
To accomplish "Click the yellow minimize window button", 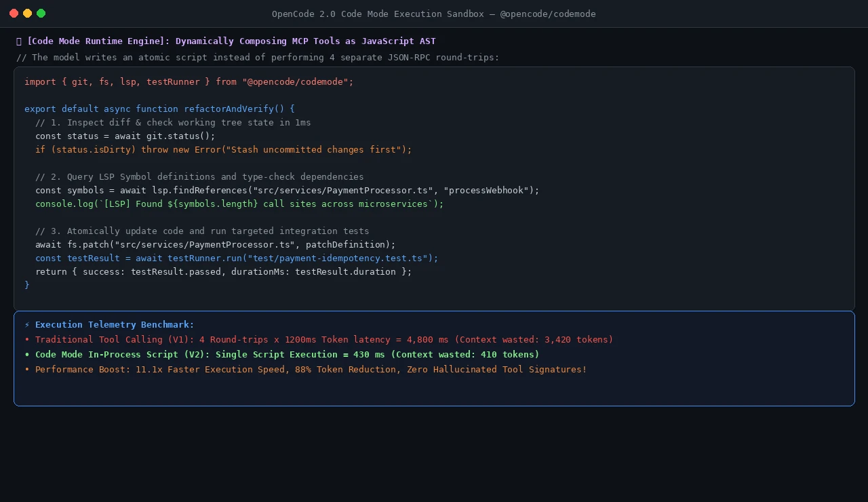I will coord(27,14).
